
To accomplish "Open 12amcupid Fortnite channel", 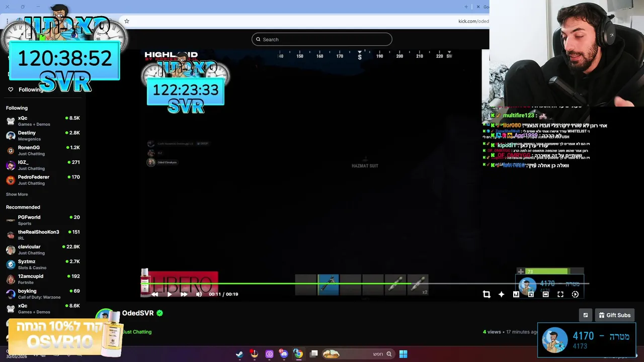I will tap(43, 279).
